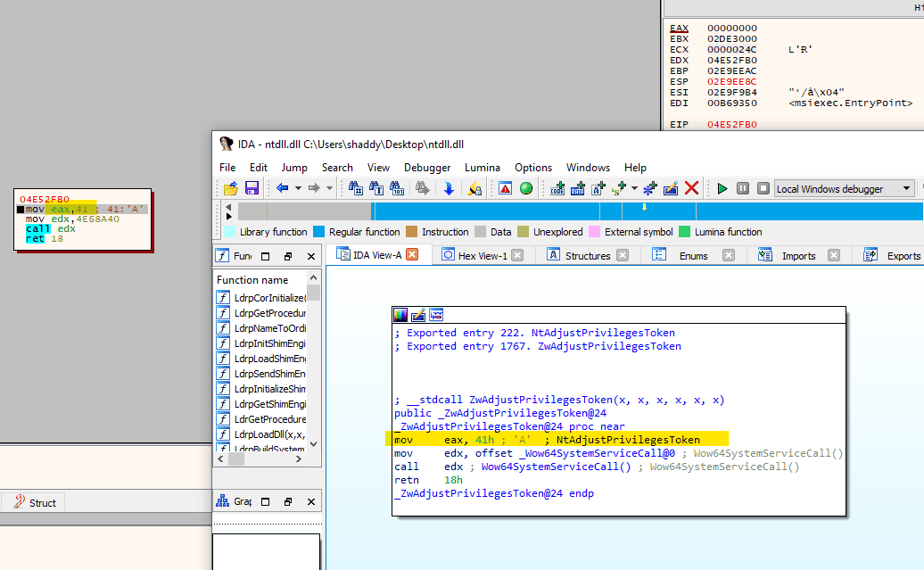
Task: Switch to the Imports tab
Action: [798, 256]
